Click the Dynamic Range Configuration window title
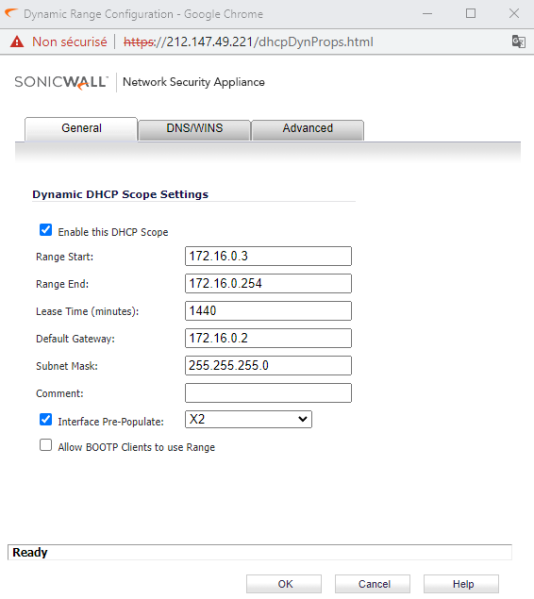The width and height of the screenshot is (534, 599). point(143,14)
